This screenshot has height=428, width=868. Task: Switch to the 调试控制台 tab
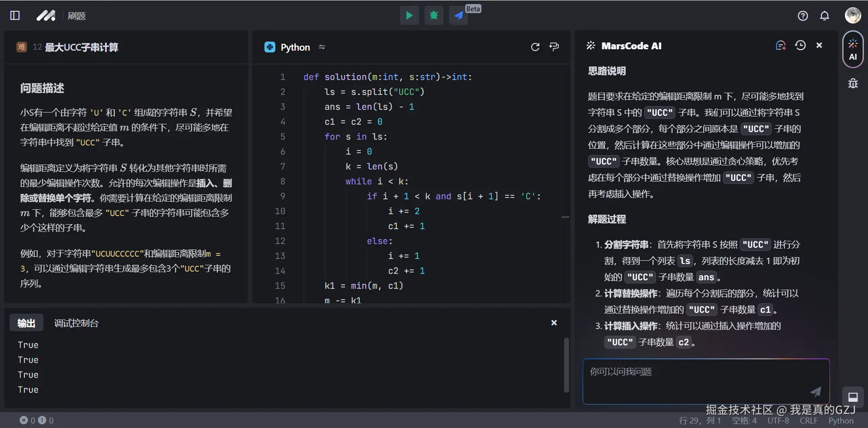pos(75,323)
